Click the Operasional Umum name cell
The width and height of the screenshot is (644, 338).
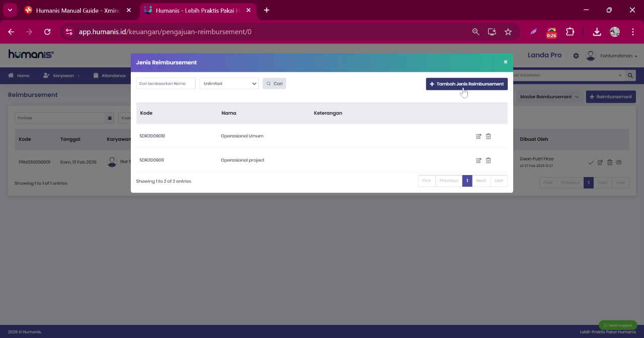[242, 136]
